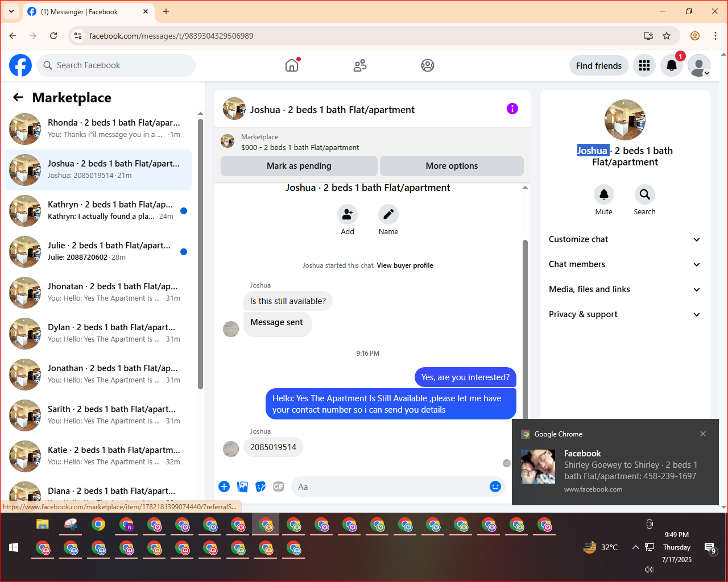728x582 pixels.
Task: Click the More options button
Action: click(x=452, y=166)
